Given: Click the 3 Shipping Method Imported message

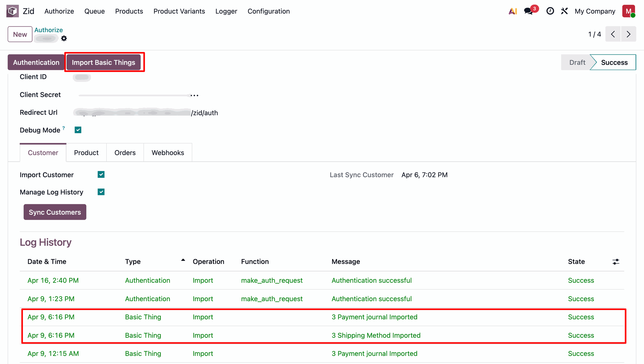Looking at the screenshot, I should (x=376, y=335).
